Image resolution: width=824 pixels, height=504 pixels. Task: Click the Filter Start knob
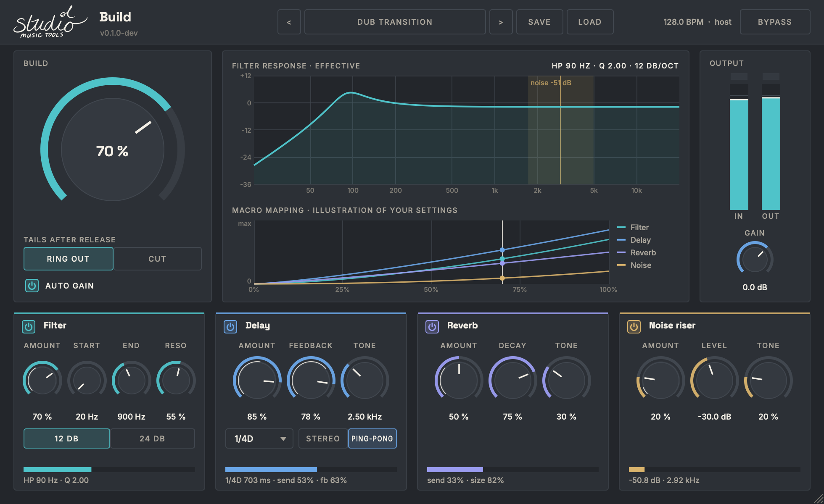(87, 380)
